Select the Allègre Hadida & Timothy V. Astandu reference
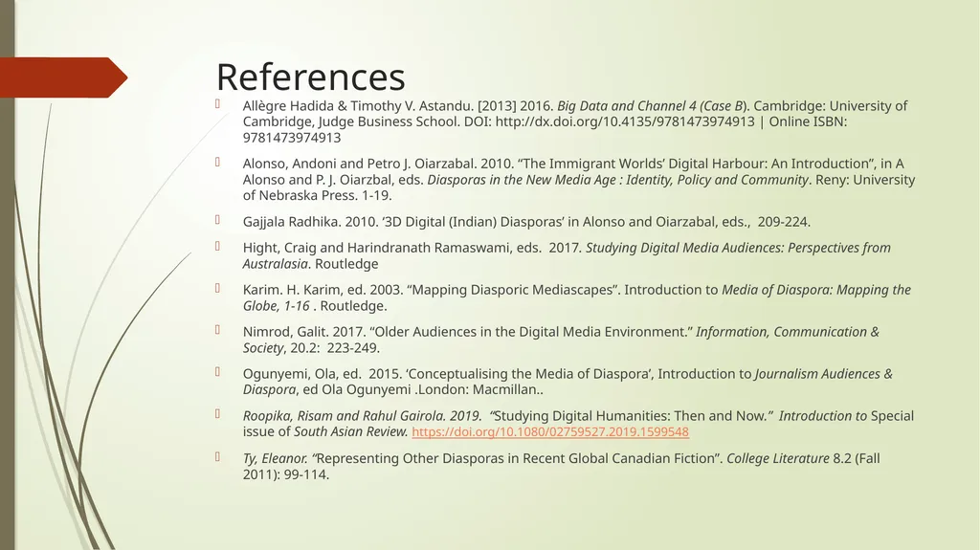The image size is (980, 550). tap(575, 121)
